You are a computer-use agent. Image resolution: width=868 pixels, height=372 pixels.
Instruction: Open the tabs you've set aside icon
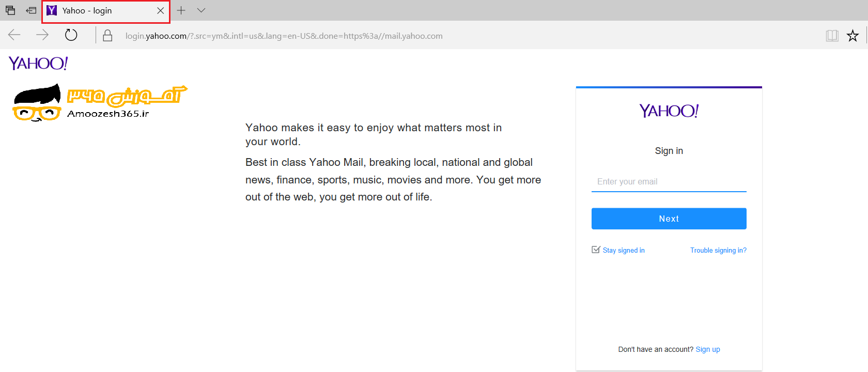click(x=10, y=10)
